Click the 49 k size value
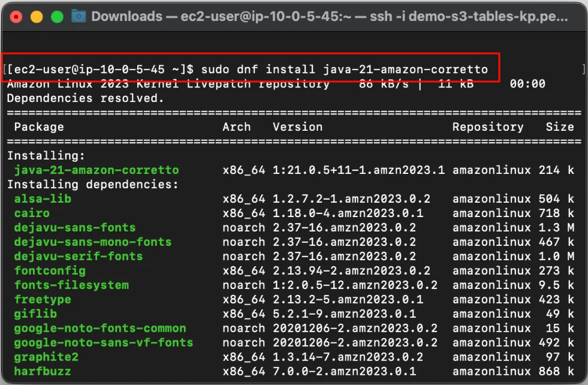The image size is (588, 385). (x=560, y=314)
